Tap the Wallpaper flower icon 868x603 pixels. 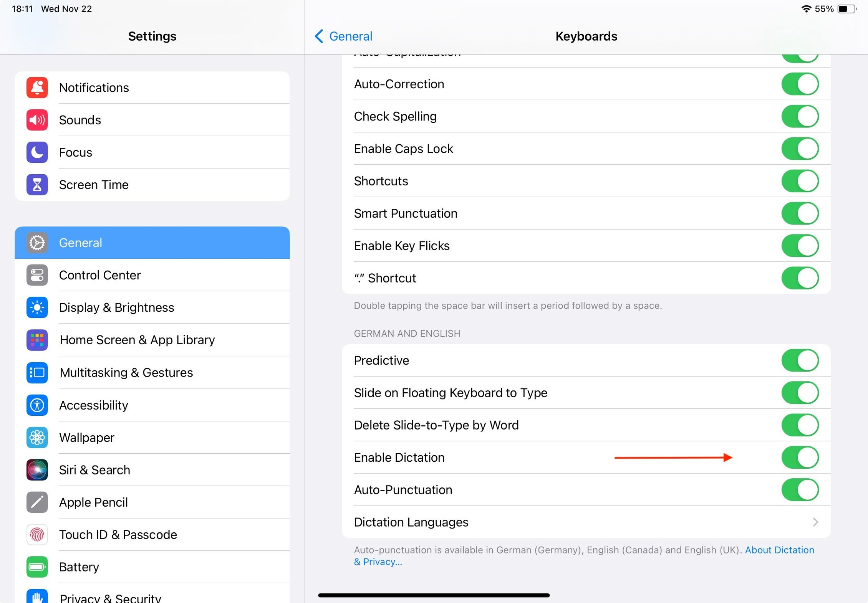(37, 438)
